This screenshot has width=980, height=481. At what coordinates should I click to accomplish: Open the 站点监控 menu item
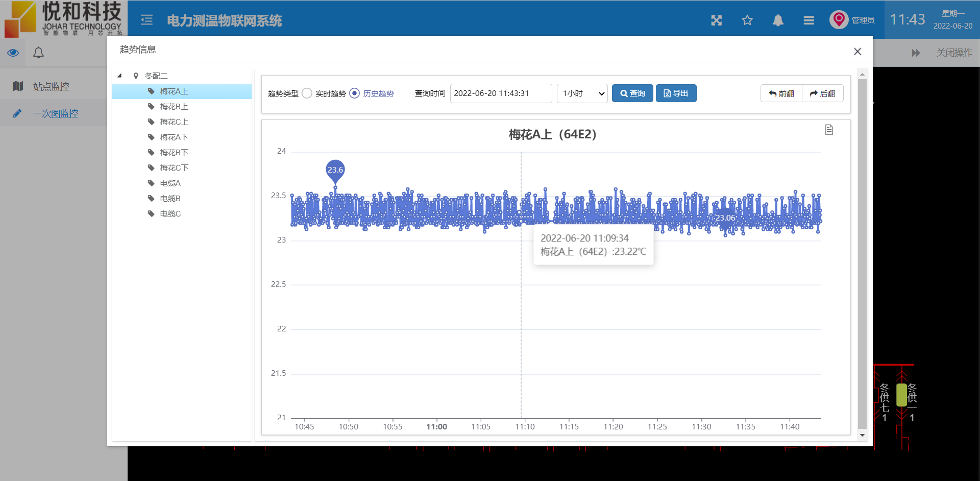pos(51,86)
